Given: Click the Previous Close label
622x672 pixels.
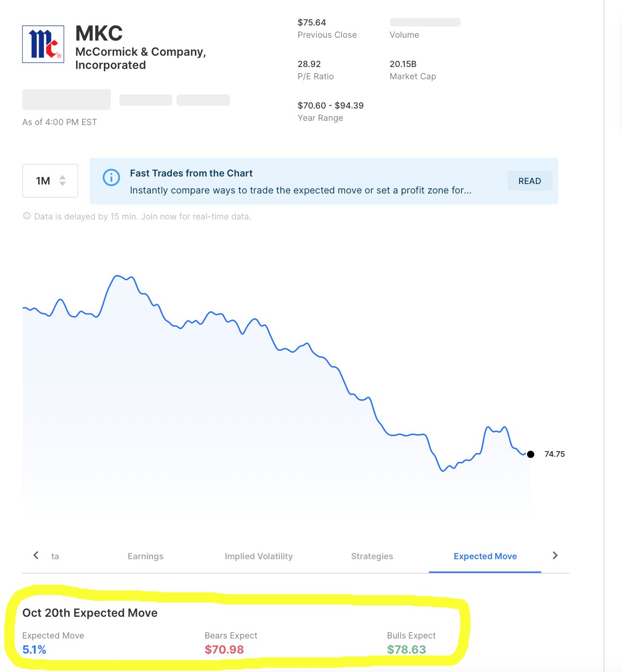Looking at the screenshot, I should coord(327,35).
